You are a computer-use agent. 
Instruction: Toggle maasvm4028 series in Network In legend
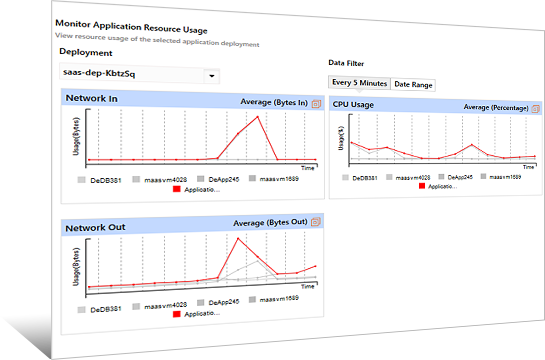tap(160, 179)
